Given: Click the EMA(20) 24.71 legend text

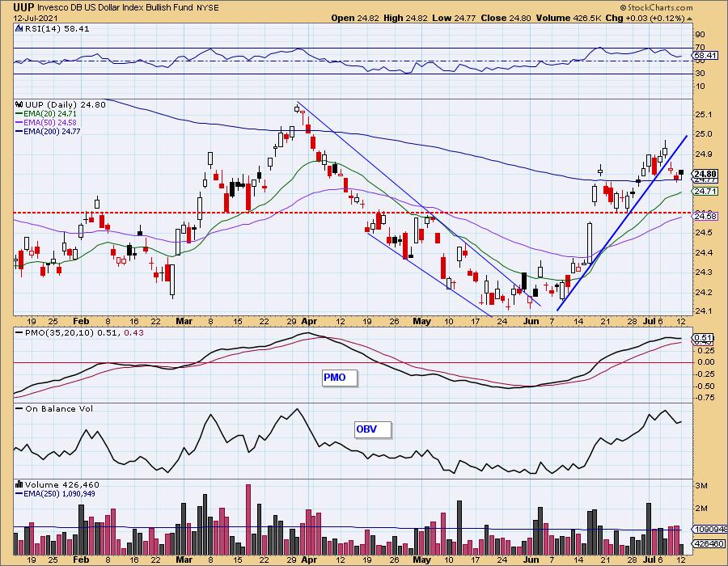Looking at the screenshot, I should pyautogui.click(x=50, y=114).
